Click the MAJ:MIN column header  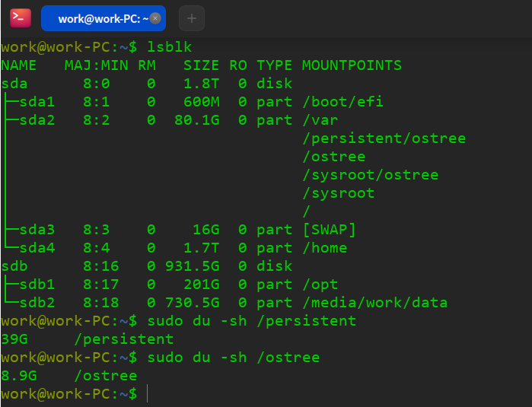[x=97, y=65]
